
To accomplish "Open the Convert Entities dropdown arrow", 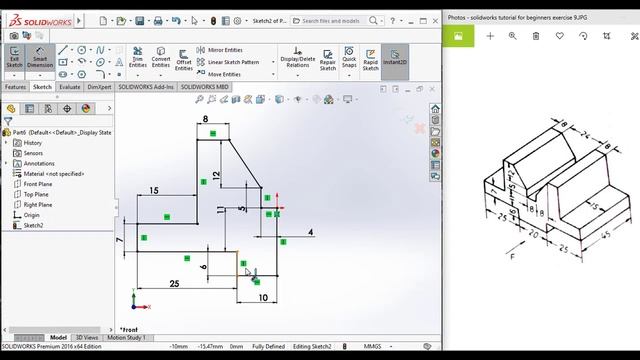I will pos(161,76).
